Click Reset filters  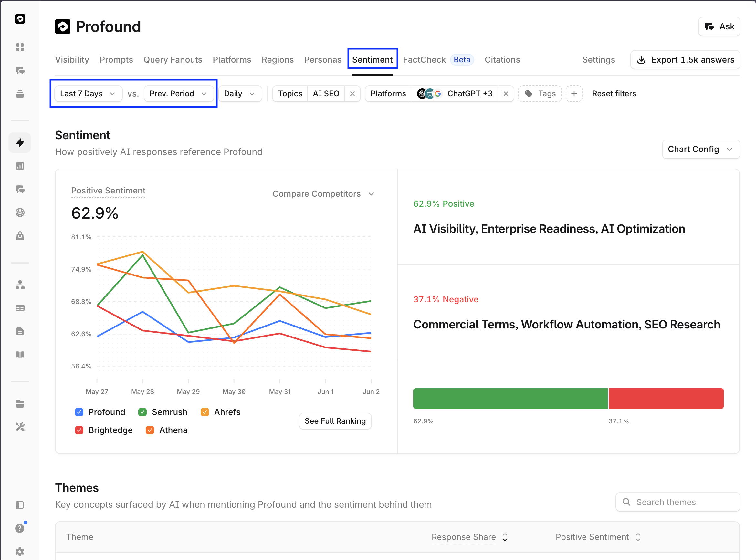[x=614, y=94]
